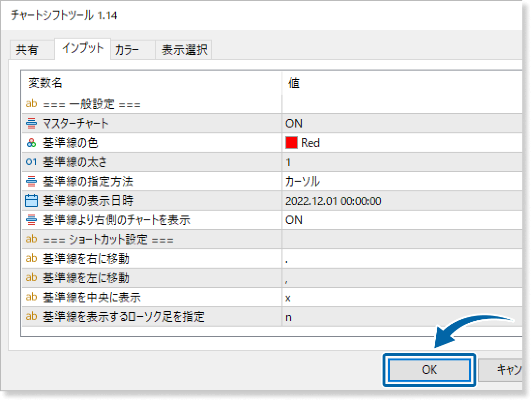The width and height of the screenshot is (532, 401).
Task: Open the カラー tab
Action: tap(133, 50)
